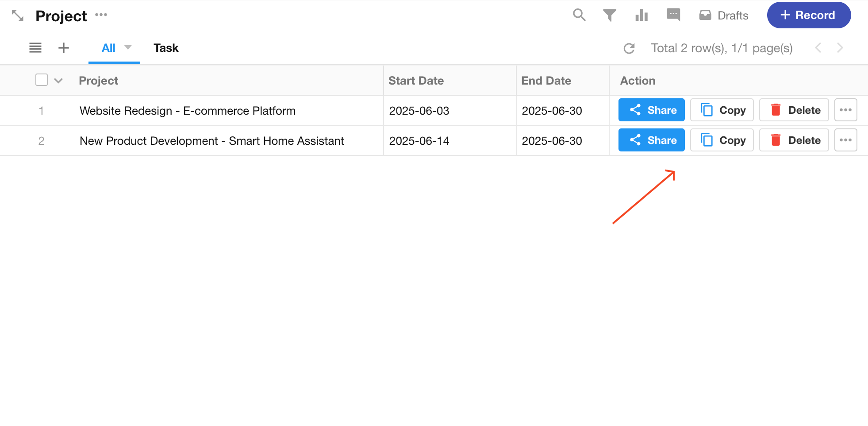Select the All view tab
868x426 pixels.
point(108,48)
